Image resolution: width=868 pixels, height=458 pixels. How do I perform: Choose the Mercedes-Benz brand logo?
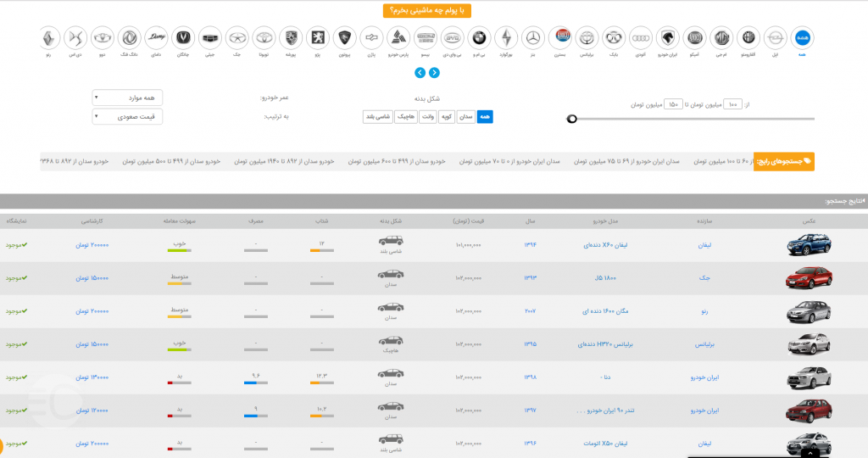point(531,38)
